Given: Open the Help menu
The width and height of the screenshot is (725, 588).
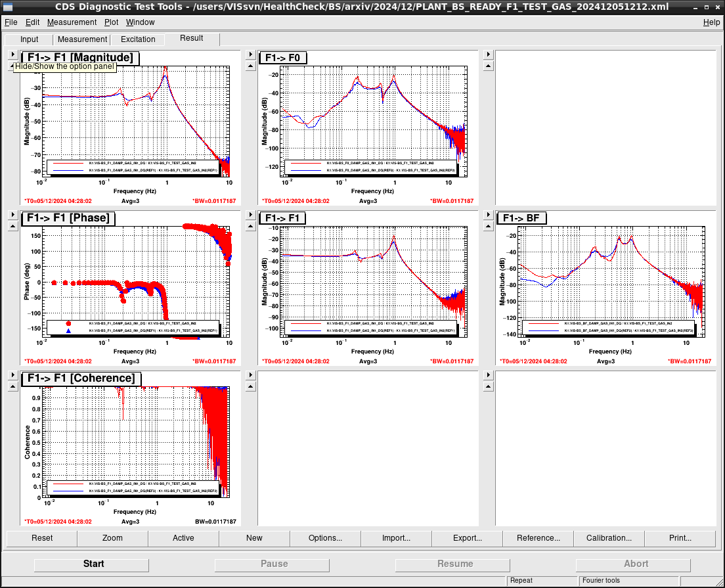Looking at the screenshot, I should [x=711, y=22].
